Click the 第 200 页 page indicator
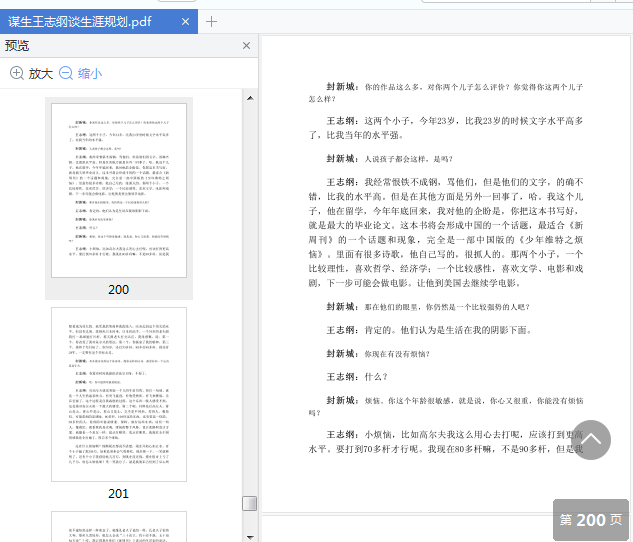 point(591,519)
